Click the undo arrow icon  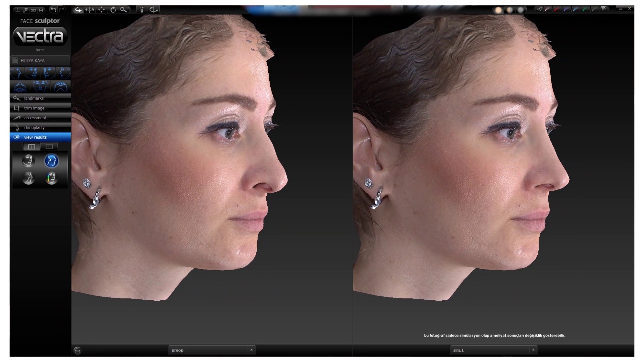point(53,10)
